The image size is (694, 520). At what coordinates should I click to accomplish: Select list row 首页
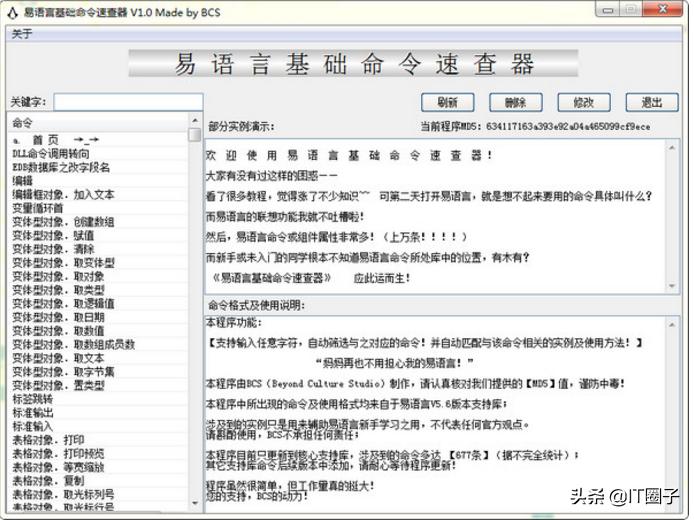(x=98, y=140)
